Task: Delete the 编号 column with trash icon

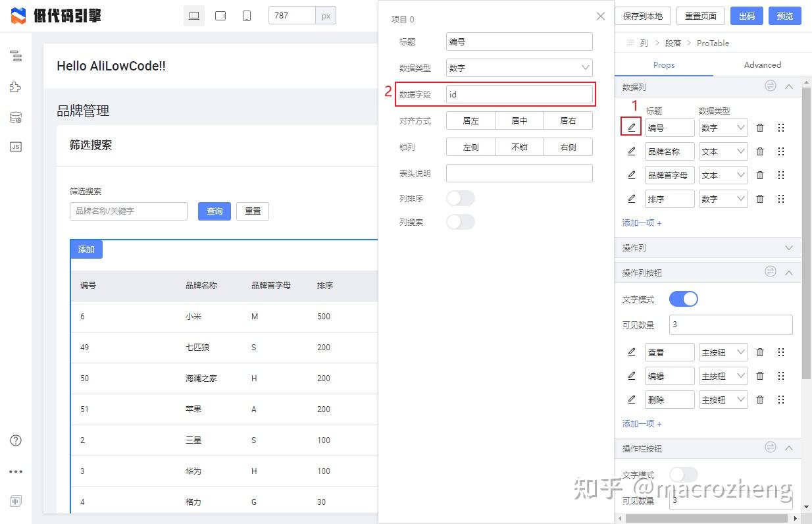Action: (760, 128)
